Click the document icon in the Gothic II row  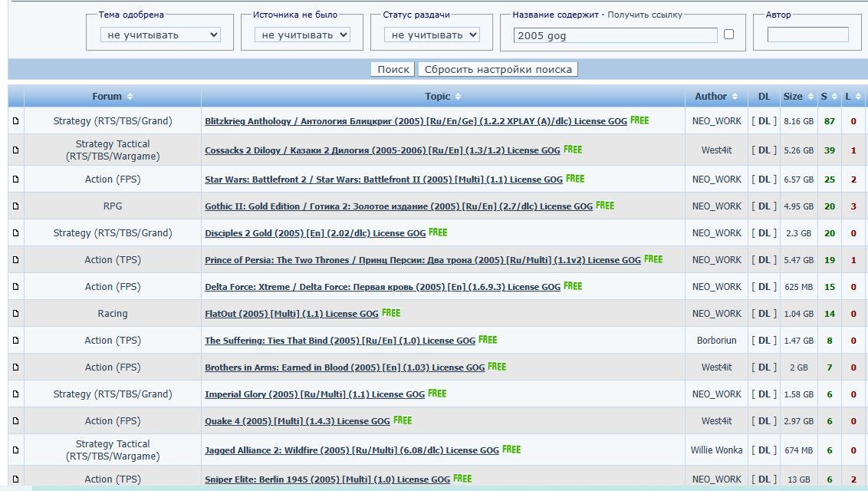pos(15,206)
